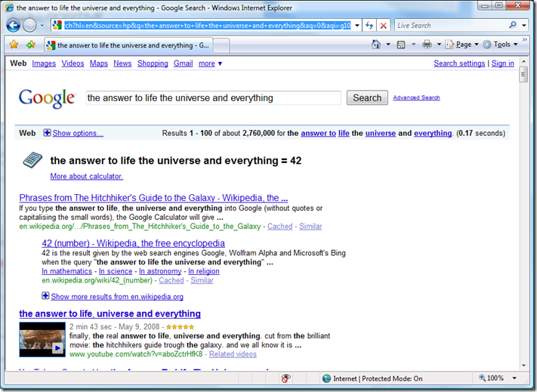Refresh the page with the Refresh icon

[x=369, y=26]
